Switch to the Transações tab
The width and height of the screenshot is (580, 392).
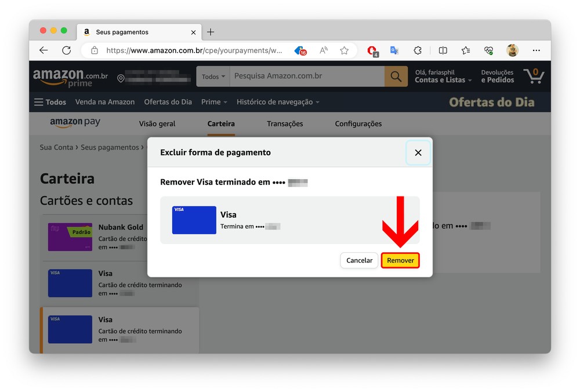(x=285, y=124)
